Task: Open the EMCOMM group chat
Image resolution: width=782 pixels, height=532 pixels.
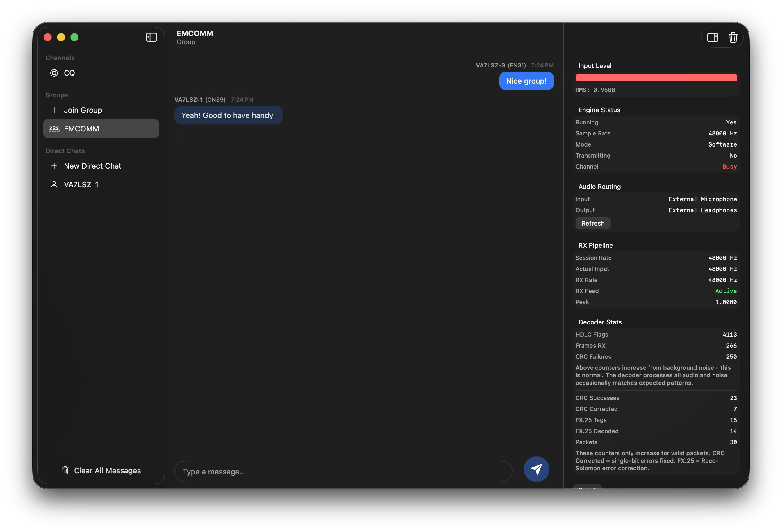Action: point(81,128)
